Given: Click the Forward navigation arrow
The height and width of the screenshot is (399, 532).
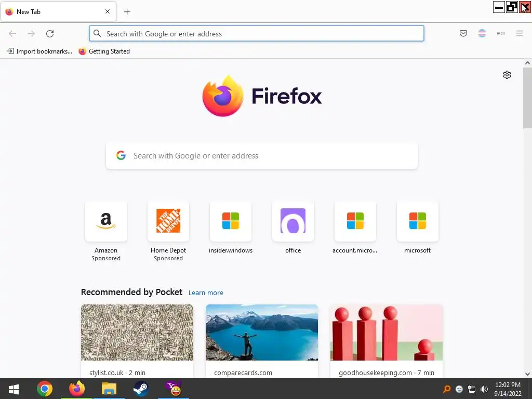Looking at the screenshot, I should point(31,34).
